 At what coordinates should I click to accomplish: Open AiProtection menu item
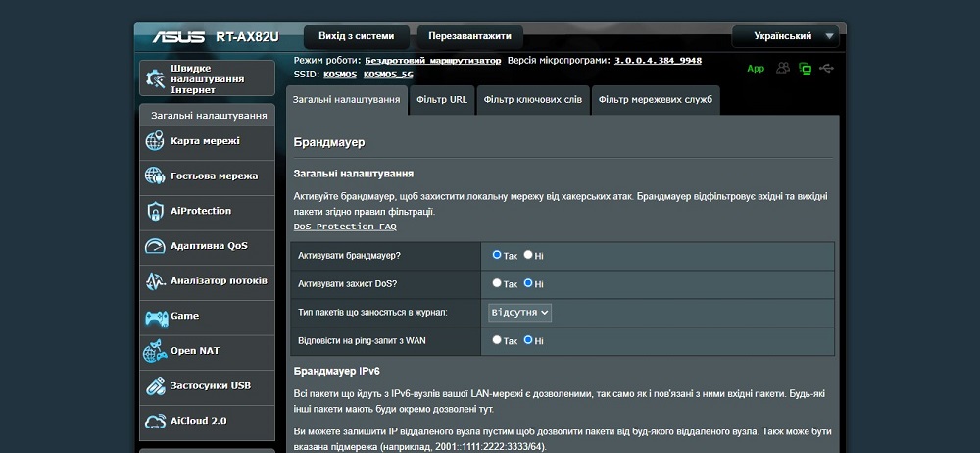pyautogui.click(x=207, y=212)
